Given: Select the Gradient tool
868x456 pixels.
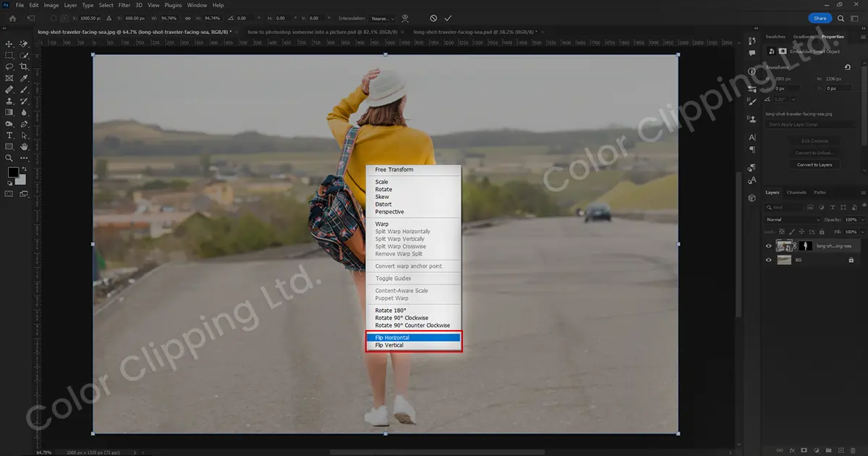Looking at the screenshot, I should tap(9, 112).
